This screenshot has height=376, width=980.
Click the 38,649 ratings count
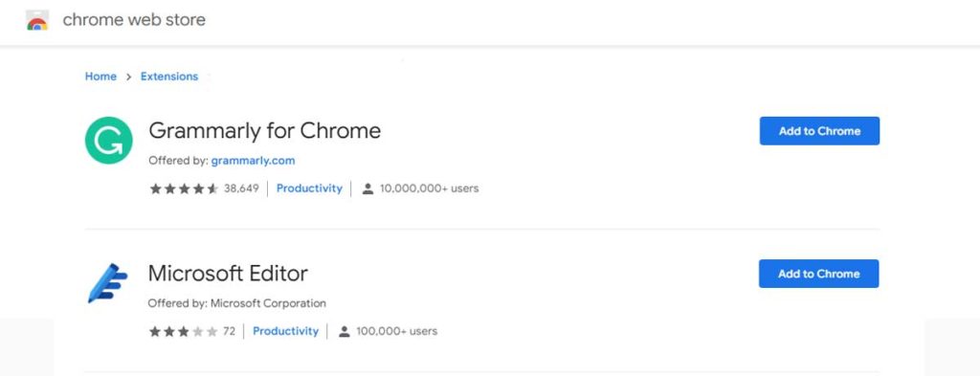[x=241, y=188]
